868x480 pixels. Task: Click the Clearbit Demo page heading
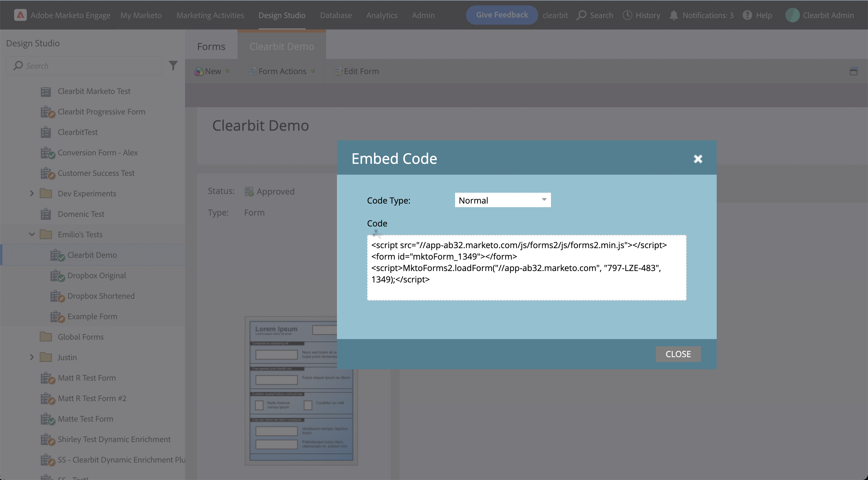click(x=260, y=126)
